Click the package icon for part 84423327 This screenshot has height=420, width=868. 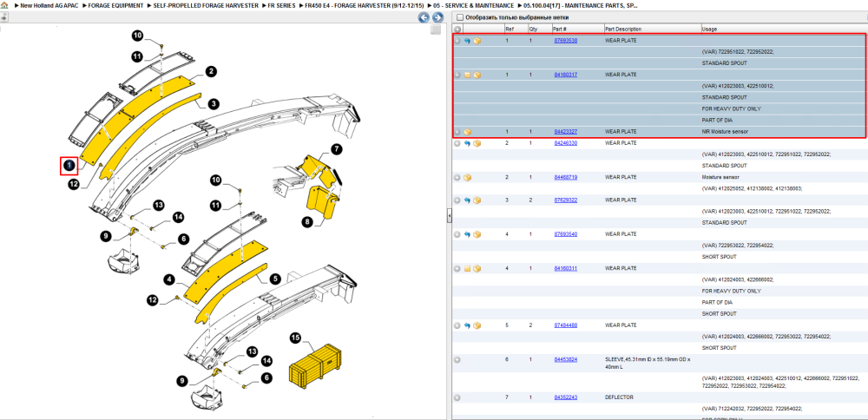point(468,132)
